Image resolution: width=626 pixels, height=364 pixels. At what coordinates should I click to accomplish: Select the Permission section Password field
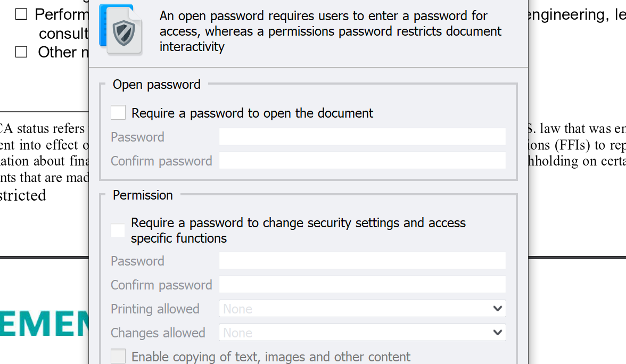coord(362,261)
